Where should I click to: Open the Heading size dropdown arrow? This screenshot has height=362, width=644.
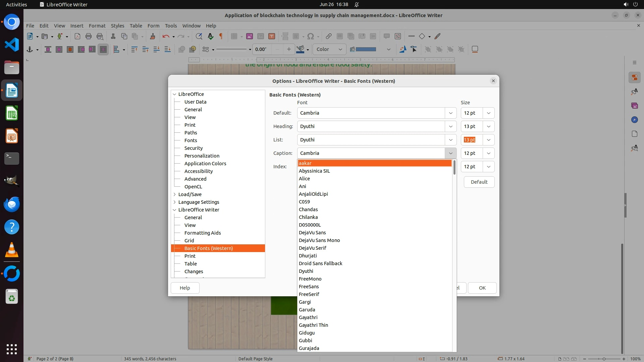[488, 126]
